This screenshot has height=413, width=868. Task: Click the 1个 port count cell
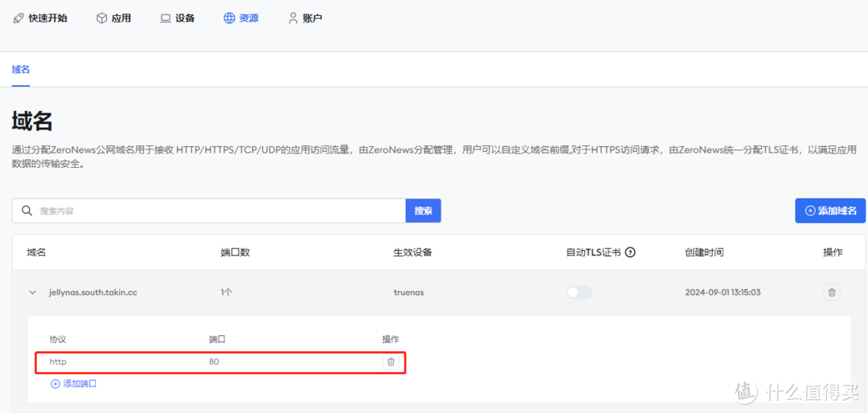[x=227, y=292]
